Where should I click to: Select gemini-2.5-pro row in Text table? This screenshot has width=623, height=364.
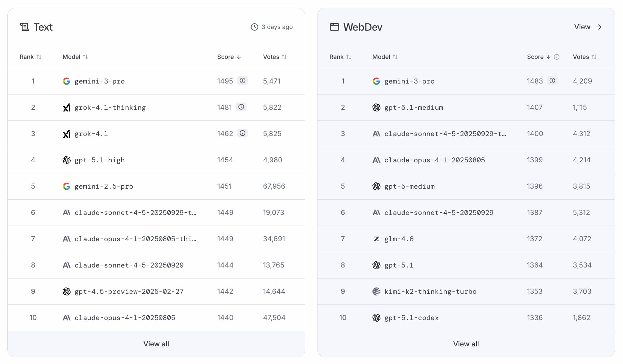(x=104, y=186)
